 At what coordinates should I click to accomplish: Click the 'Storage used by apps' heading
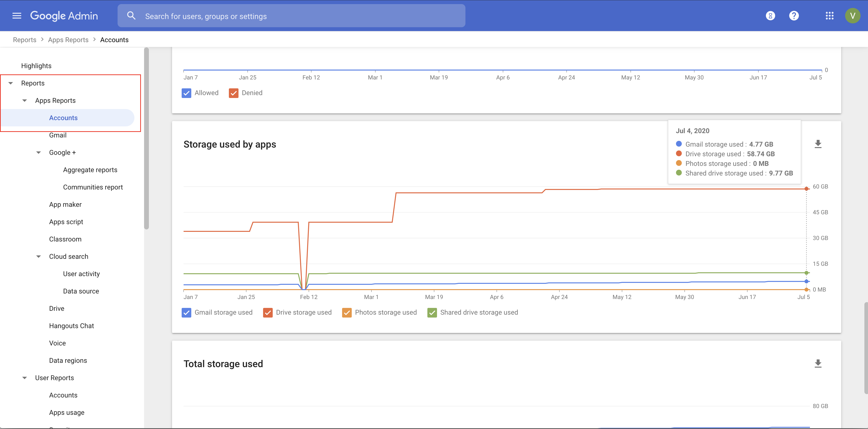coord(230,144)
